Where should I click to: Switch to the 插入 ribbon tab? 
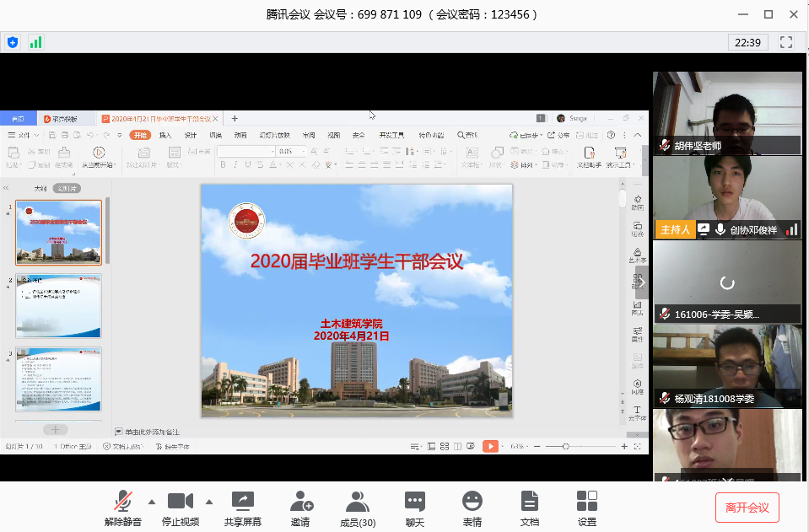pyautogui.click(x=165, y=135)
